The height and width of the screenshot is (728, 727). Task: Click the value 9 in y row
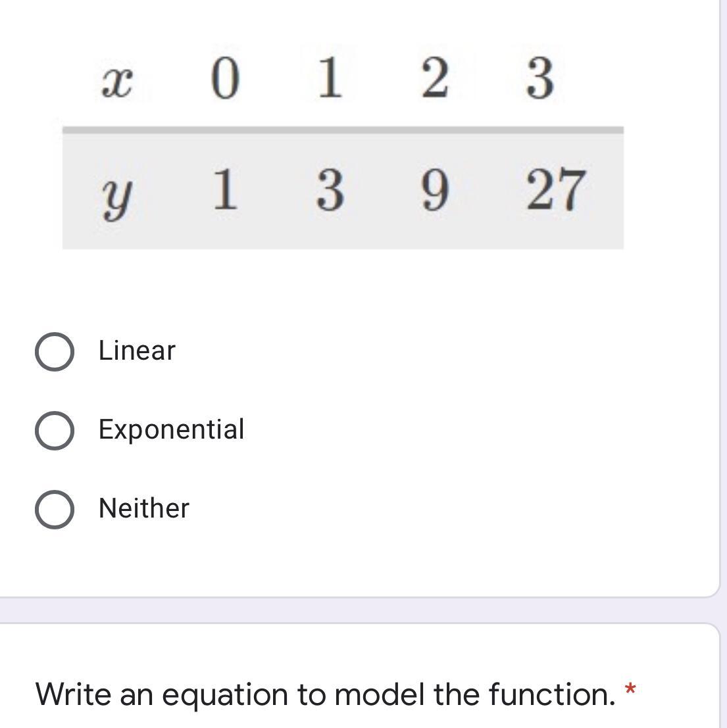point(434,191)
